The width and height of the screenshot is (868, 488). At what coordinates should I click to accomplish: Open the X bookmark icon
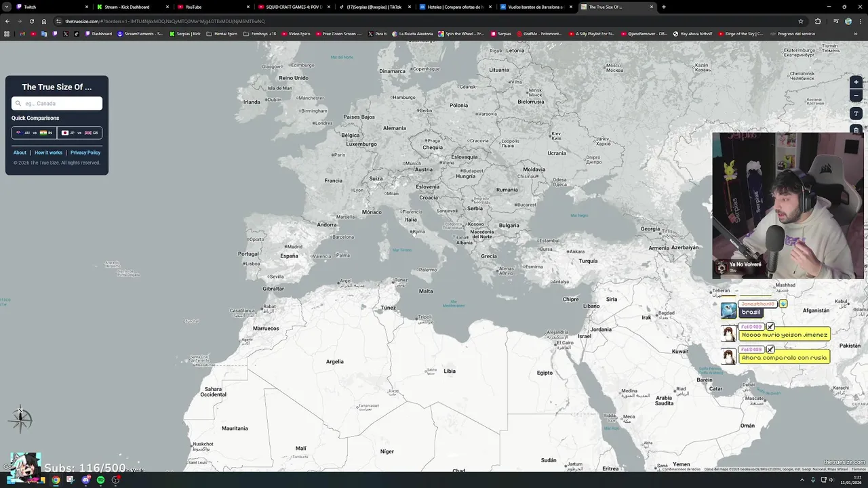point(66,34)
